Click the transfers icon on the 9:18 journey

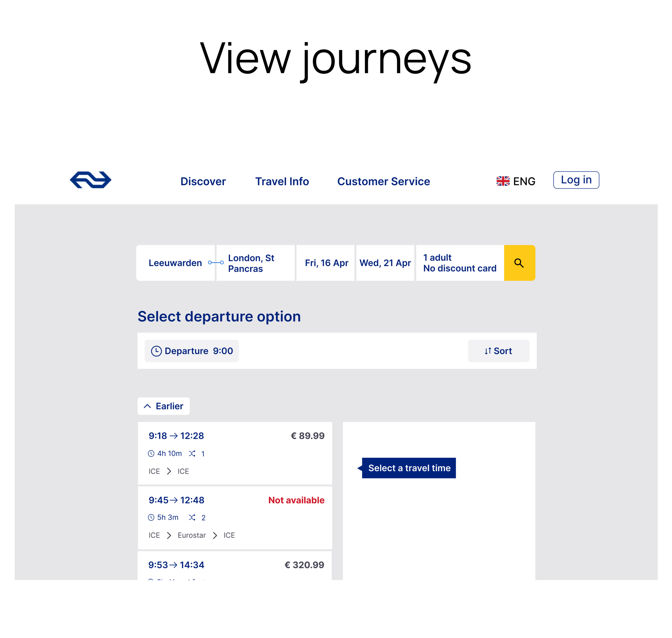click(x=192, y=453)
